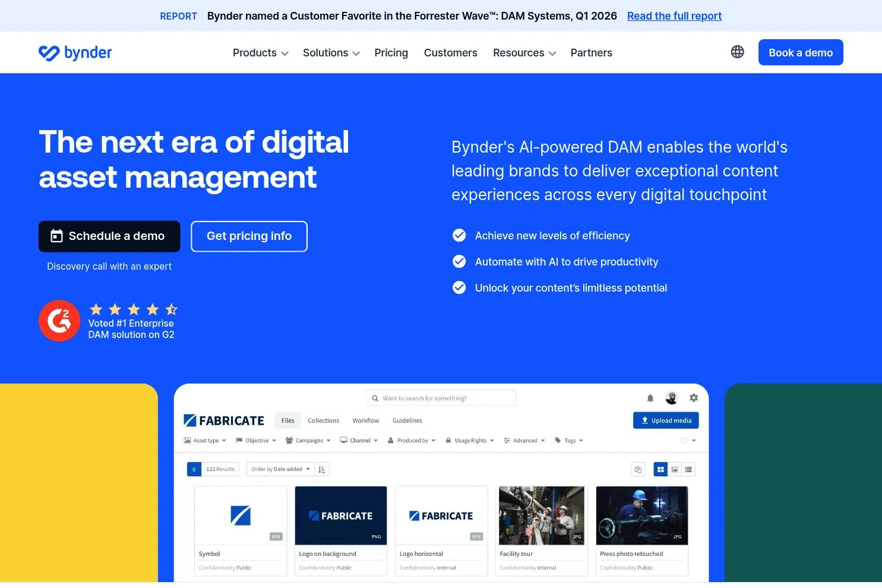Click the compare assets icon beside view switcher
The width and height of the screenshot is (882, 588).
pos(638,469)
